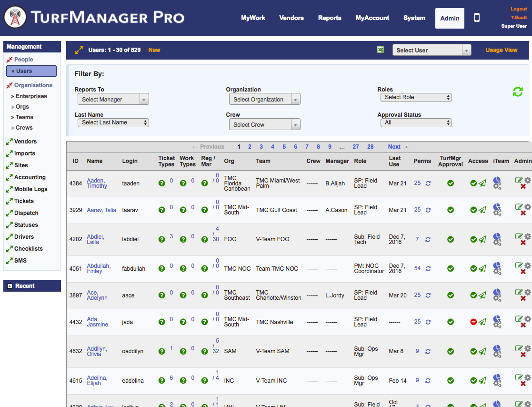
Task: Open user Aaden, Timothy profile link
Action: pos(97,183)
